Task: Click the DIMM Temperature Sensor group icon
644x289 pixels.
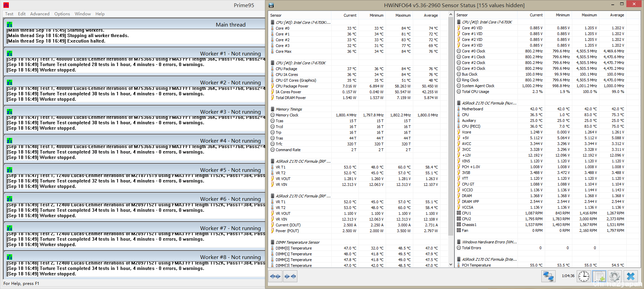Action: click(x=273, y=242)
